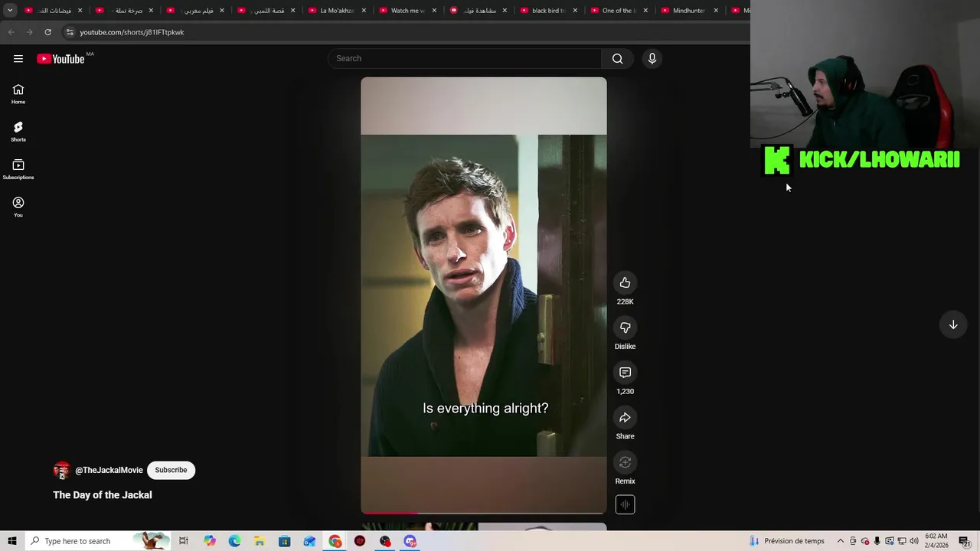The width and height of the screenshot is (980, 551).
Task: Close the Watch me tab
Action: point(434,11)
